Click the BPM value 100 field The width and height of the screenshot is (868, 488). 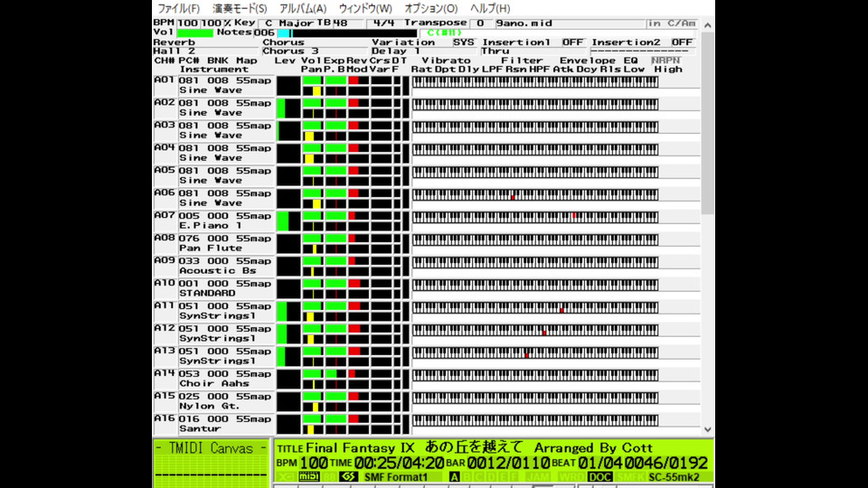point(188,23)
